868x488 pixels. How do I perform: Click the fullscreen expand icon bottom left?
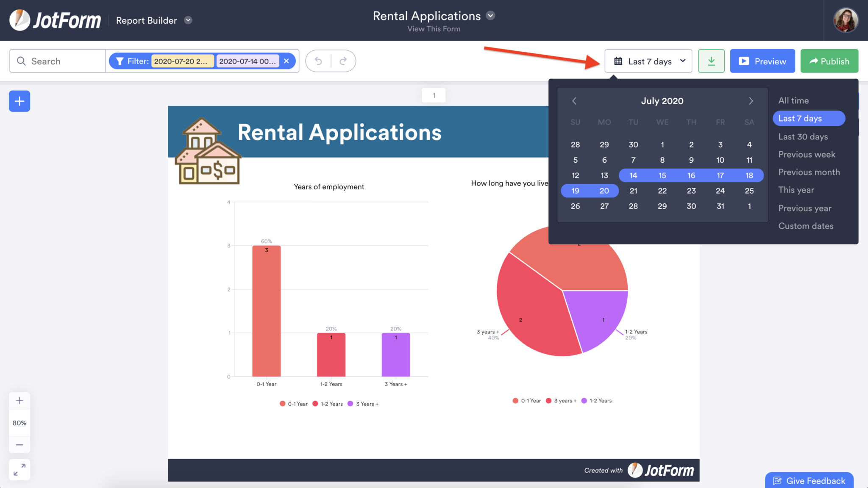click(19, 469)
